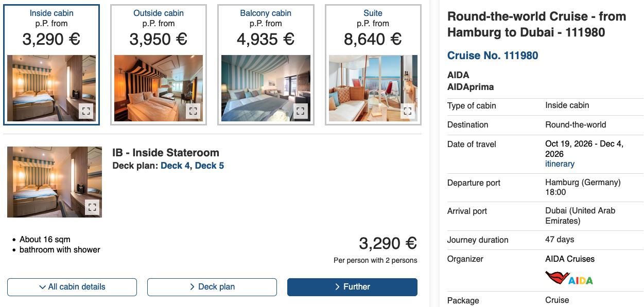This screenshot has width=644, height=307.
Task: Select the Outside cabin option
Action: tap(159, 26)
